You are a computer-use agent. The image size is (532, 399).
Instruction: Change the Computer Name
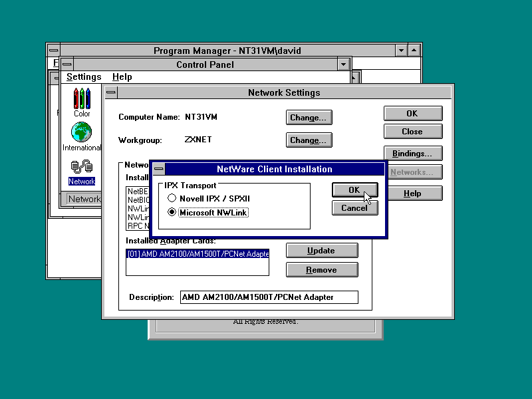tap(309, 118)
